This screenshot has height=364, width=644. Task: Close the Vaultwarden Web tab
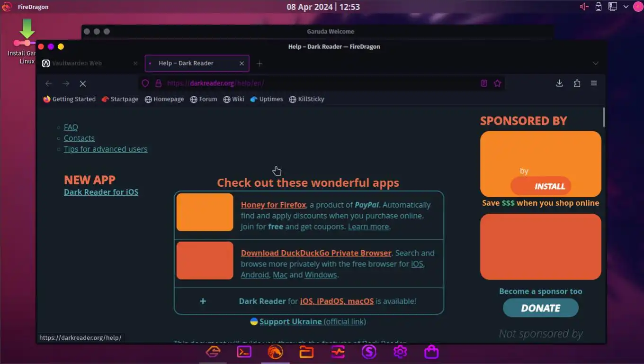135,63
